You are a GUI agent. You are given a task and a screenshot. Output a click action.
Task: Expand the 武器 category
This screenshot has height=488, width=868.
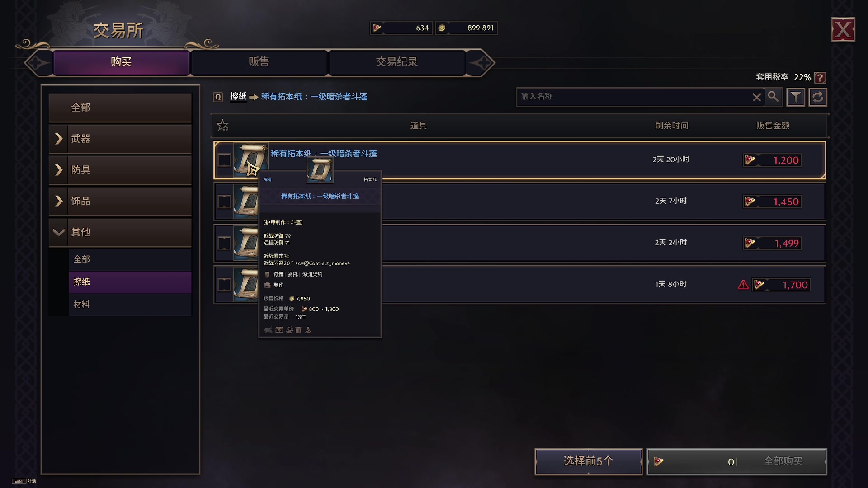click(x=120, y=139)
